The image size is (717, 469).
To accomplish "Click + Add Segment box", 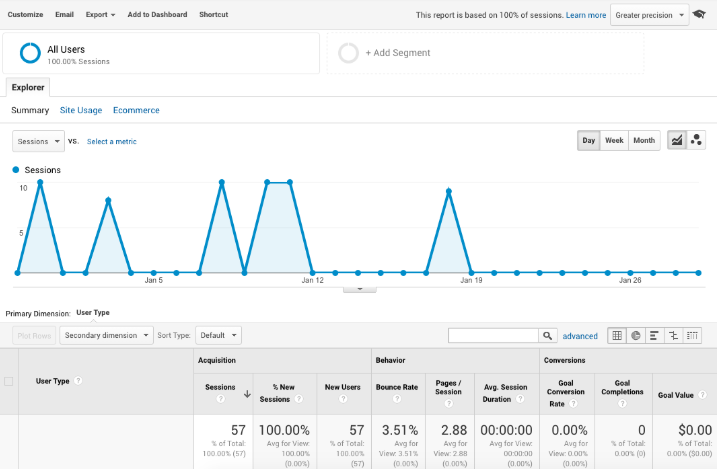I will [485, 53].
